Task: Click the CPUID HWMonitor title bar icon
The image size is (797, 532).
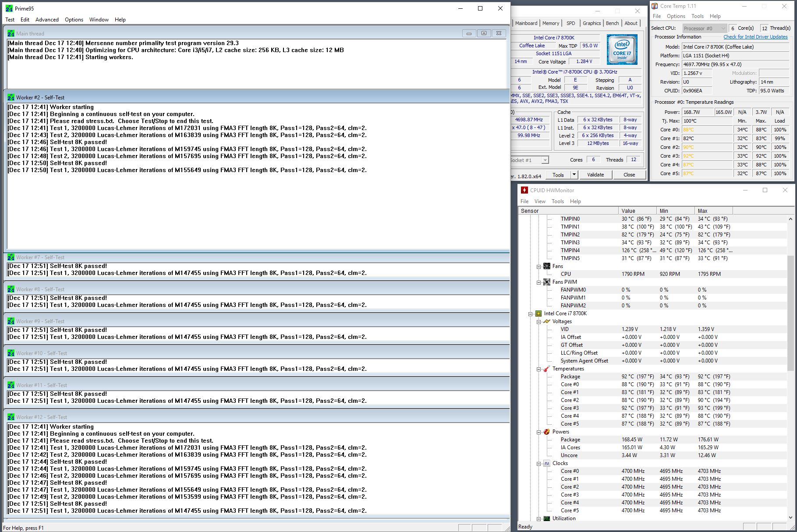Action: [524, 190]
